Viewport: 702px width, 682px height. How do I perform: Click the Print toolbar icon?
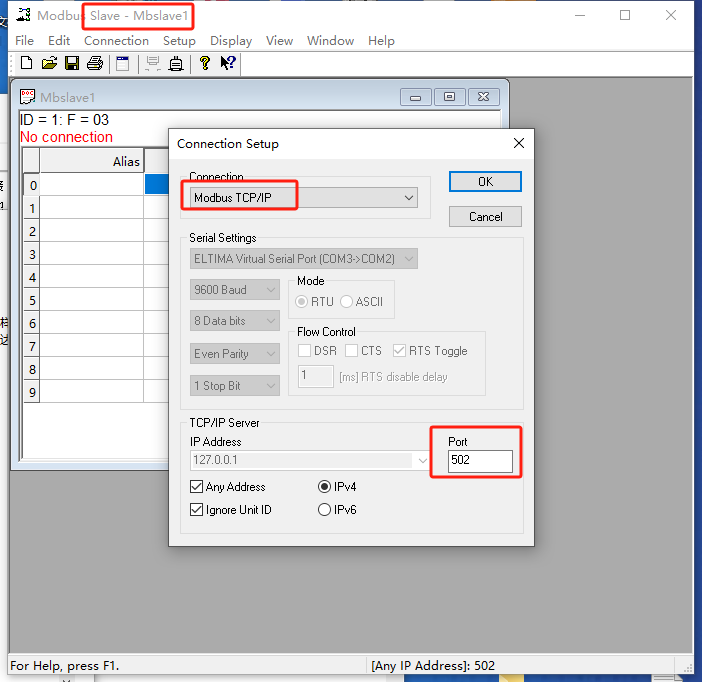[x=94, y=63]
